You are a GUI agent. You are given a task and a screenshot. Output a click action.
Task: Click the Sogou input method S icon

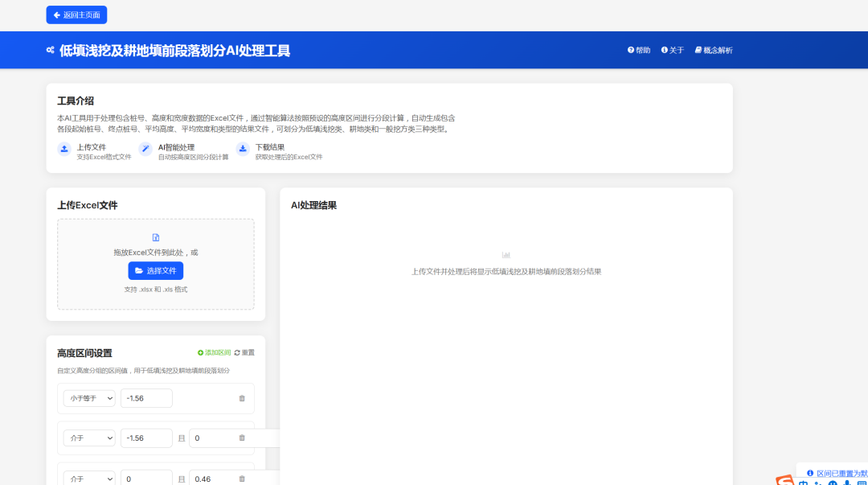(x=784, y=480)
